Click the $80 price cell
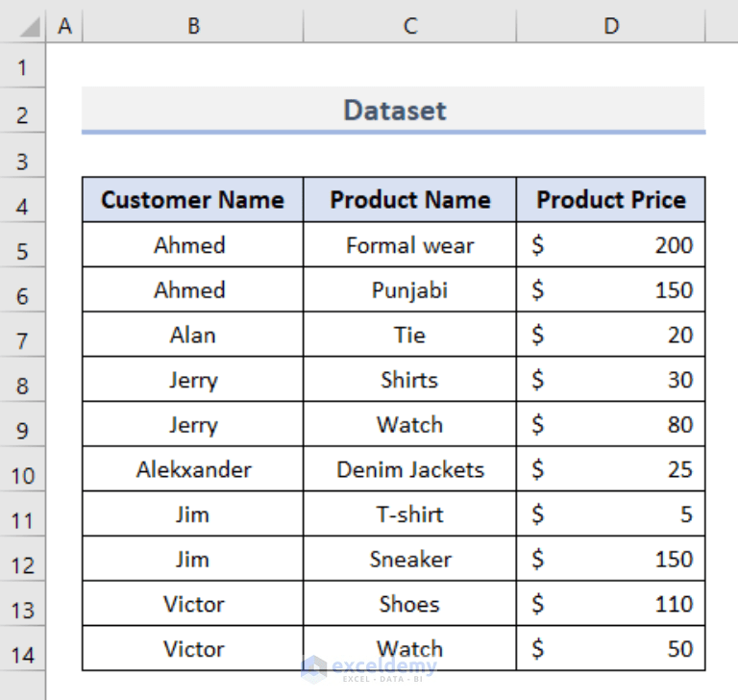The height and width of the screenshot is (700, 738). 611,424
